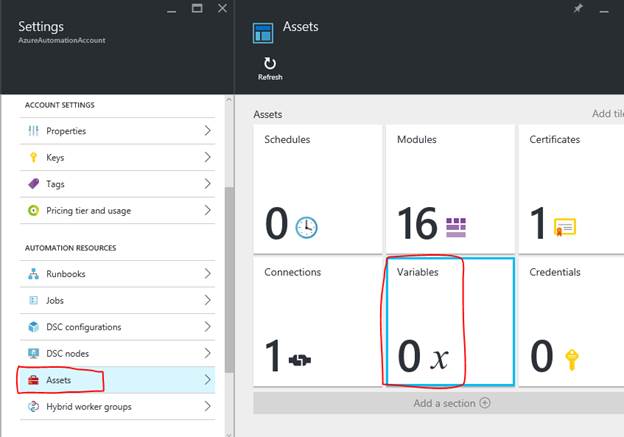
Task: Click the Runbooks hierarchy icon
Action: [33, 274]
